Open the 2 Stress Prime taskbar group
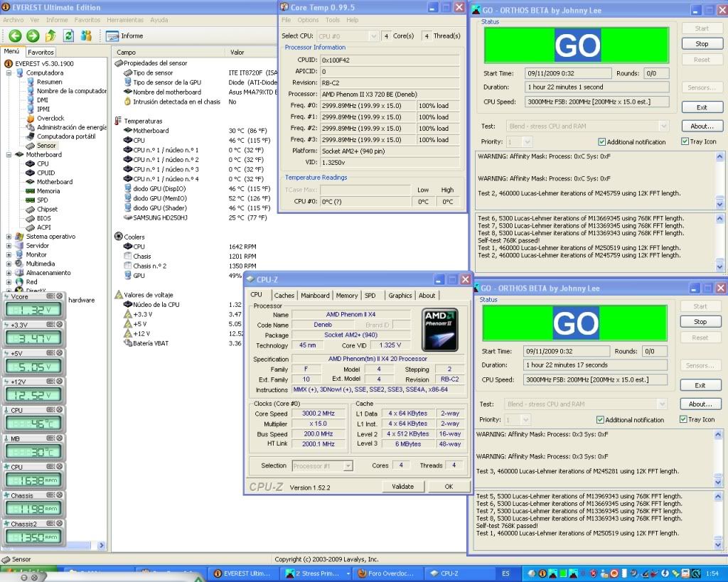The height and width of the screenshot is (582, 728). pos(317,573)
